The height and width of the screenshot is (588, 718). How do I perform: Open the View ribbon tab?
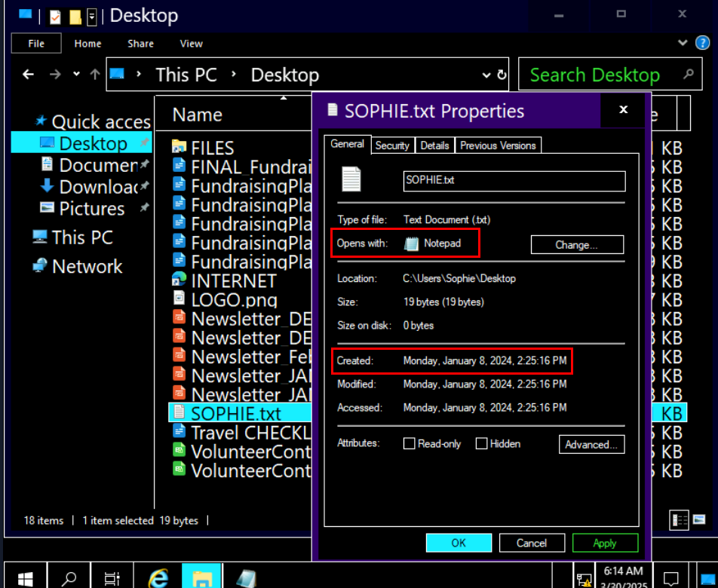(x=191, y=44)
